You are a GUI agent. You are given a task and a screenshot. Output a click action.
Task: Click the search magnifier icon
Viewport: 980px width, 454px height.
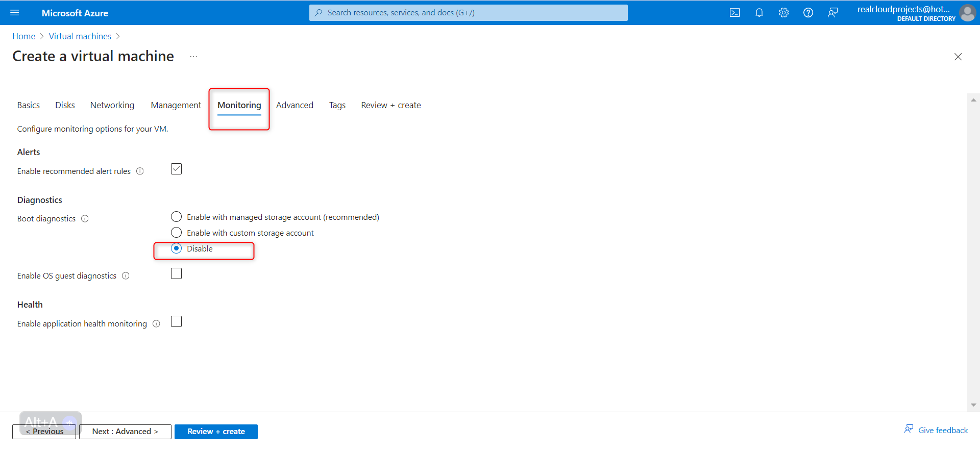point(318,13)
